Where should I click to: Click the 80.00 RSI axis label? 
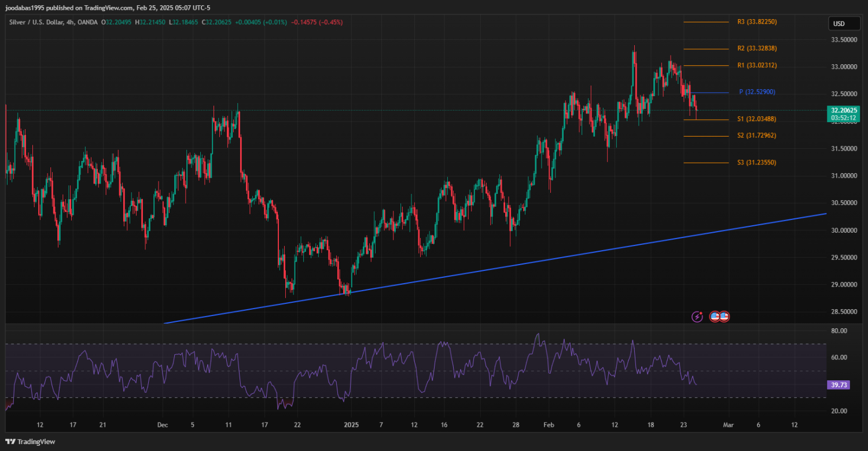click(839, 331)
